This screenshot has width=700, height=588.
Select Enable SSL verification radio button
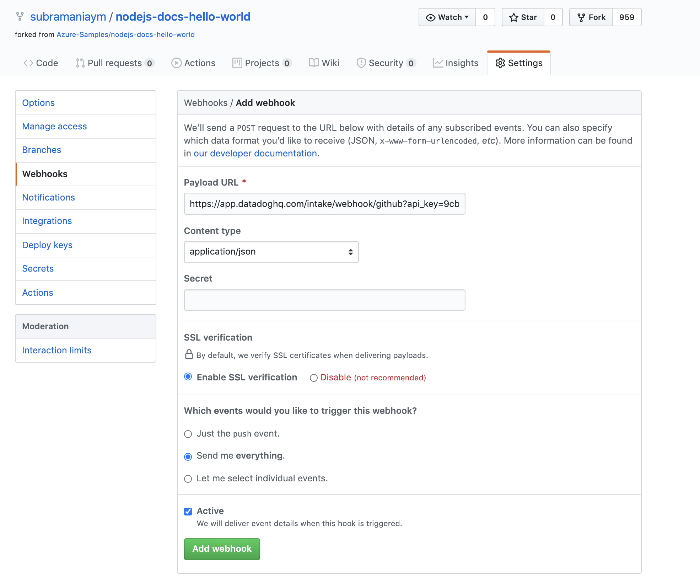[188, 377]
